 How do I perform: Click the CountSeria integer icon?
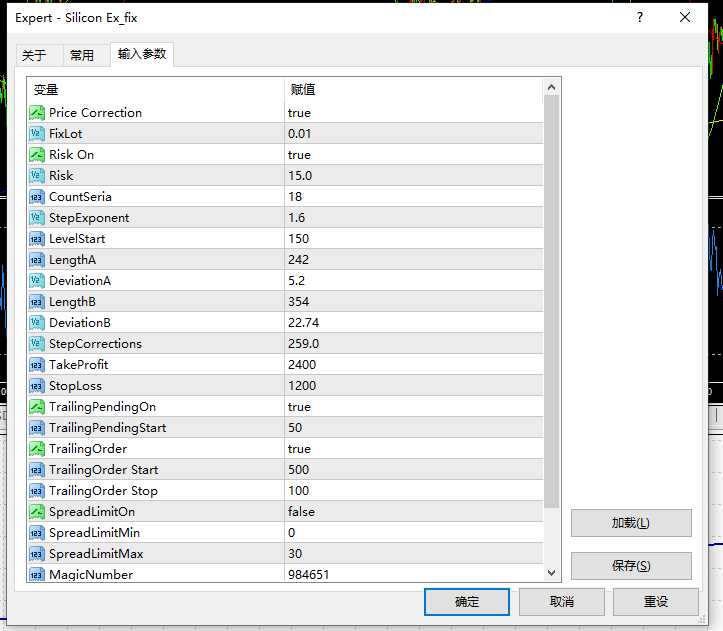click(x=37, y=197)
